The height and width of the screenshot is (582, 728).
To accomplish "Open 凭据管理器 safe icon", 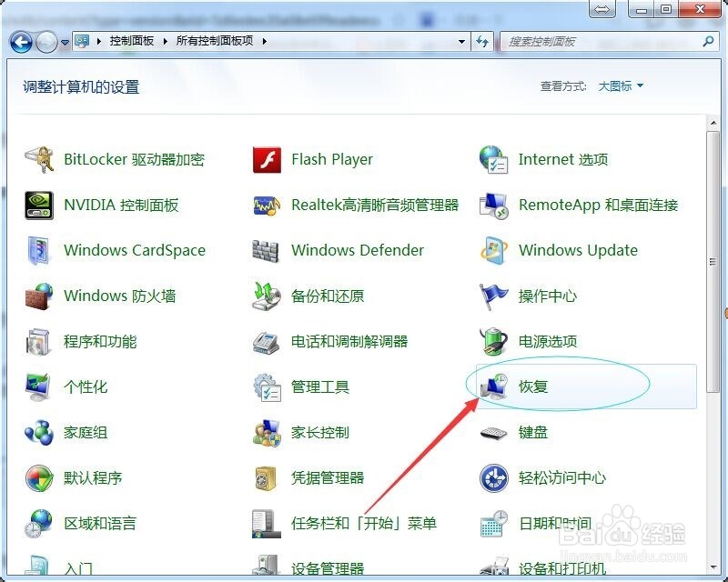I will coord(266,478).
